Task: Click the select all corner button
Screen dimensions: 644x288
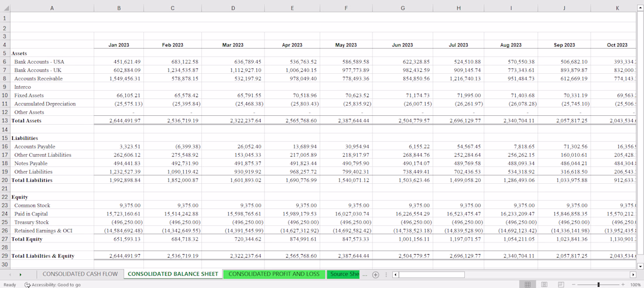Action: (5, 8)
